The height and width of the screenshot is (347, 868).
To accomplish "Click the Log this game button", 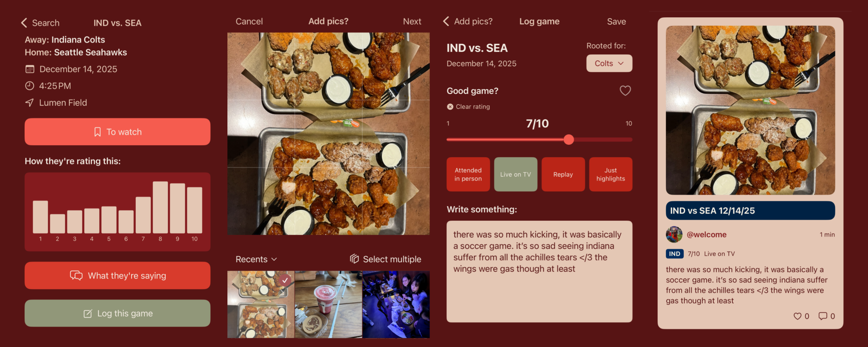I will click(x=117, y=313).
